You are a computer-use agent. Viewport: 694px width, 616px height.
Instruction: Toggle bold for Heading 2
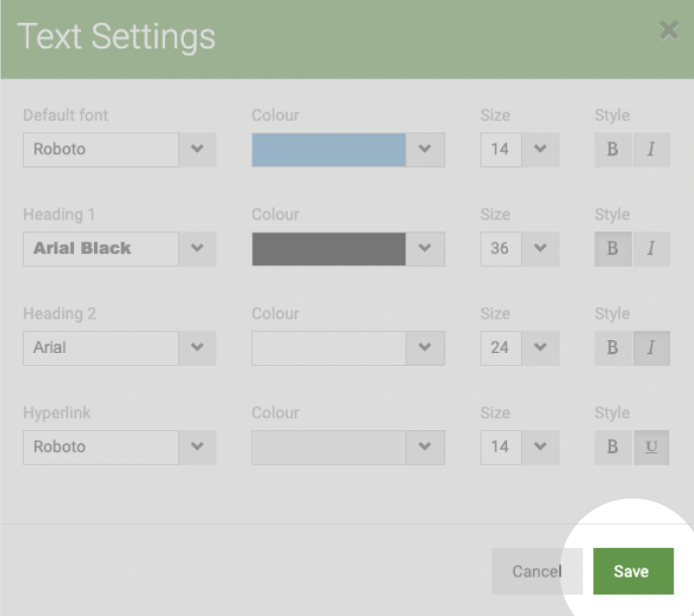point(613,348)
